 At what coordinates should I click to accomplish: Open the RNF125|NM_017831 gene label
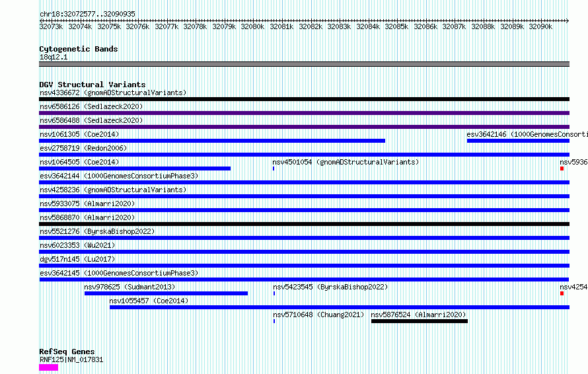(71, 359)
